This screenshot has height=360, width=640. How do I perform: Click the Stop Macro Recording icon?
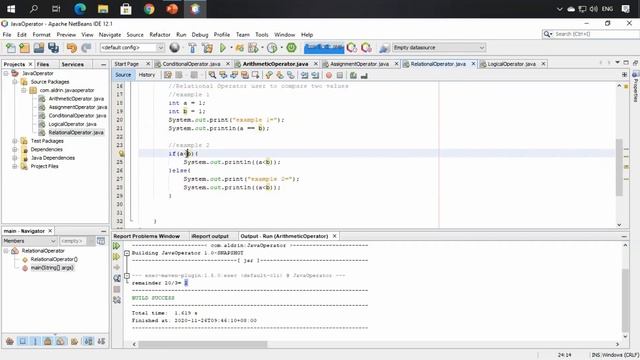340,75
